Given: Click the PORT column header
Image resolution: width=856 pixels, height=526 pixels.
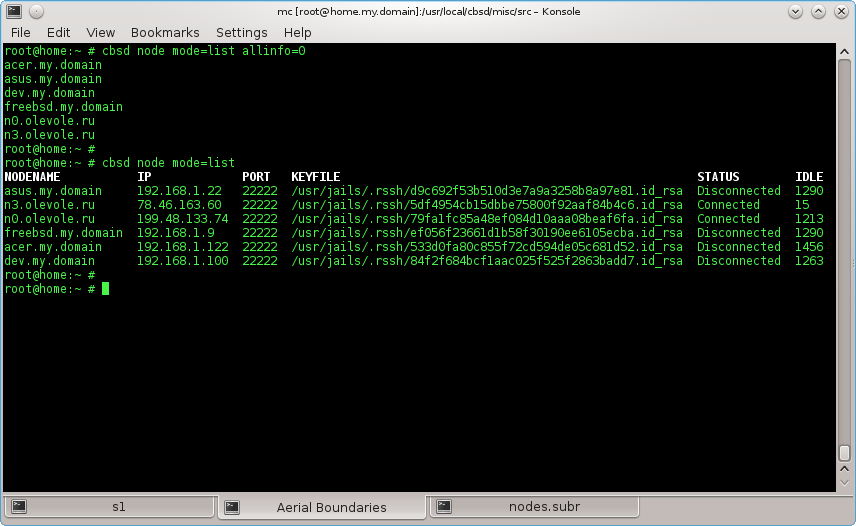Looking at the screenshot, I should (x=256, y=177).
